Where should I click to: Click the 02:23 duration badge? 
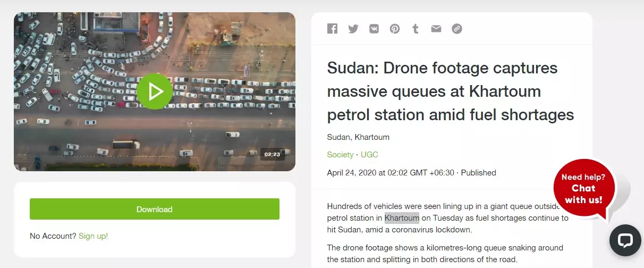[272, 154]
